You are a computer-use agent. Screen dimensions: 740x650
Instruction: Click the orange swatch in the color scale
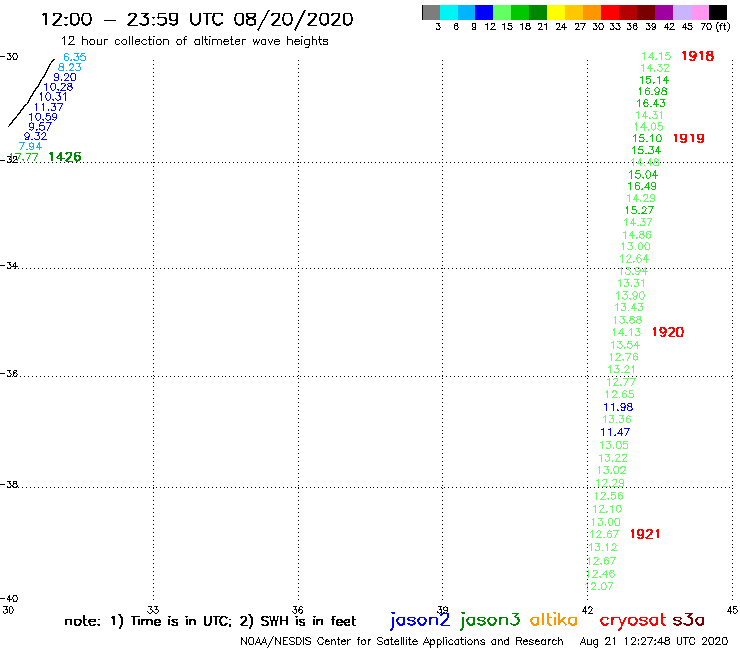pyautogui.click(x=592, y=12)
